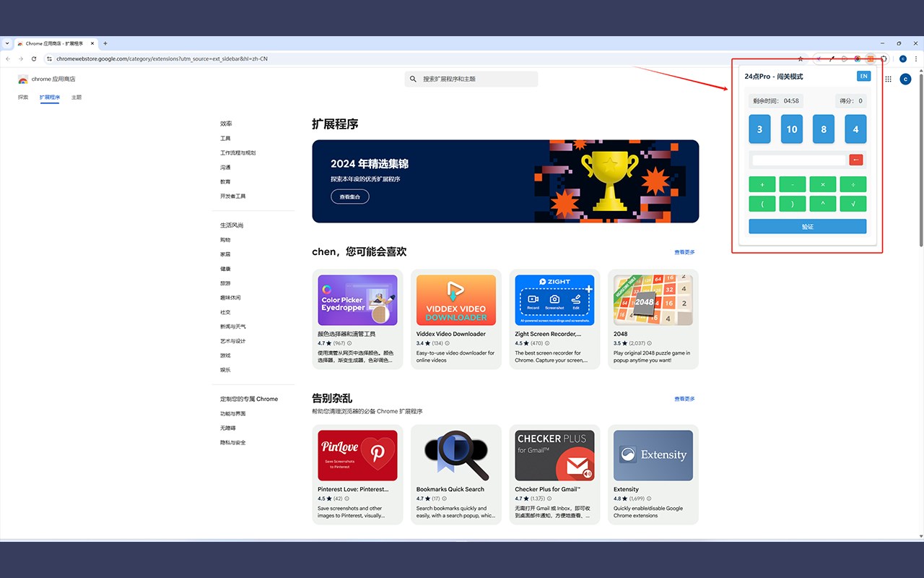Insert the right parenthesis button
924x578 pixels.
[x=793, y=204]
